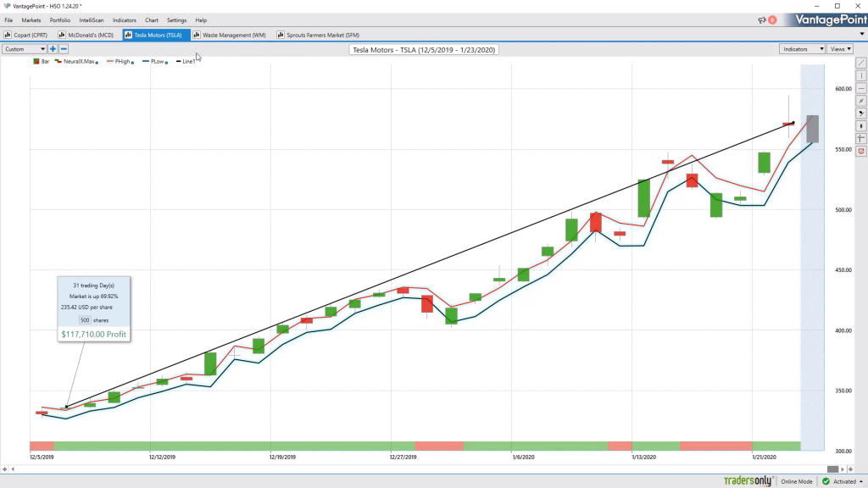The image size is (868, 488).
Task: Open the Chart menu
Action: click(152, 20)
